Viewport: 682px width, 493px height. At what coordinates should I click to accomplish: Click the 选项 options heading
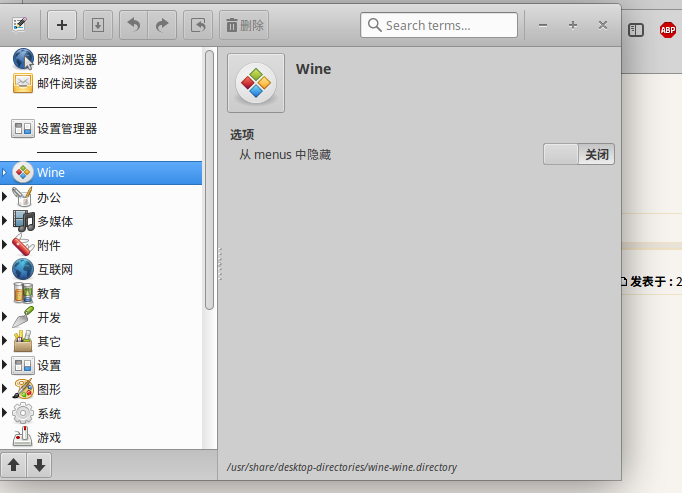point(242,134)
